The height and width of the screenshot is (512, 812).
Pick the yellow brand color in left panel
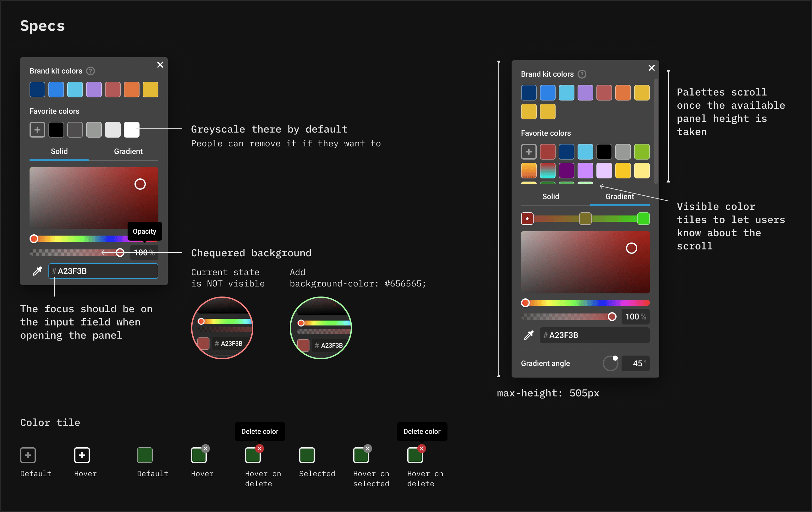pos(151,90)
